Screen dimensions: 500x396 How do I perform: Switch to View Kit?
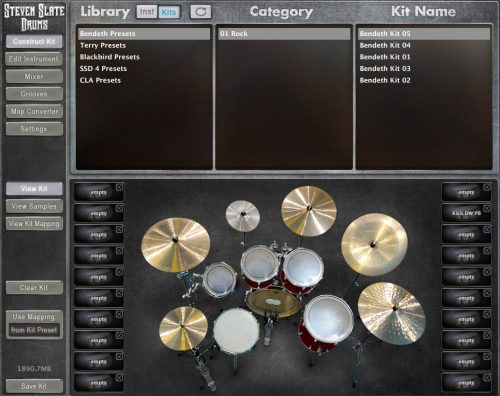pyautogui.click(x=34, y=189)
